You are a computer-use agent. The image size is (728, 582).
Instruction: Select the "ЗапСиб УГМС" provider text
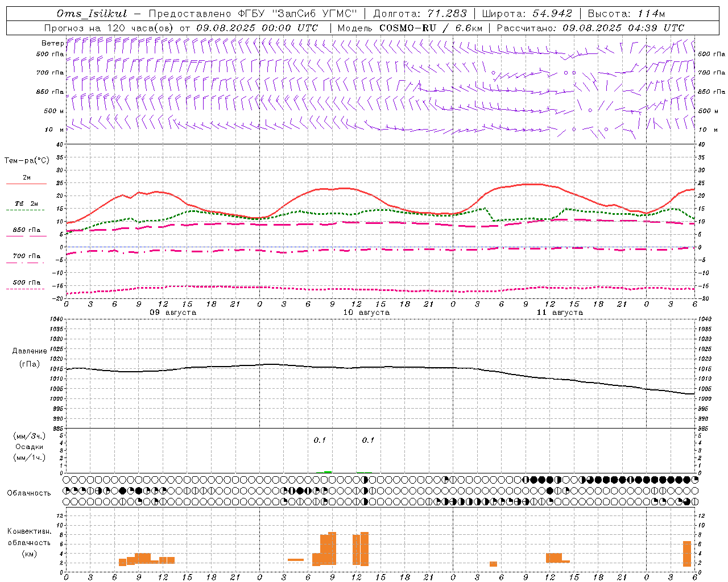(x=314, y=14)
